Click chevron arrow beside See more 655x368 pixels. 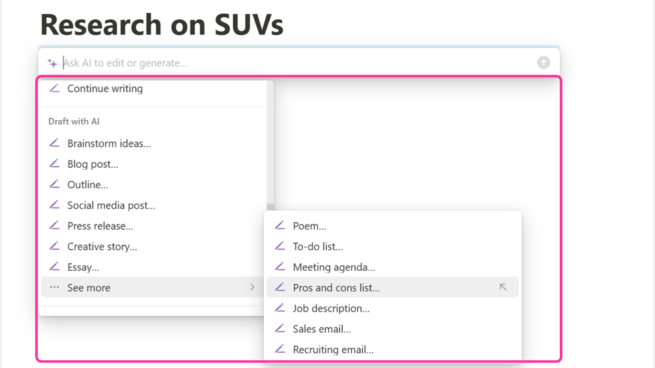pos(252,287)
